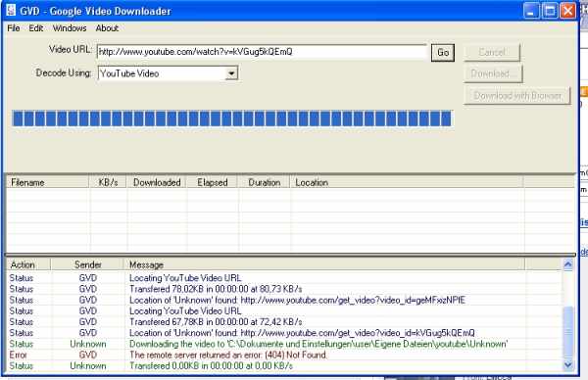This screenshot has width=588, height=380.
Task: Click the log scrollbar down arrow
Action: [567, 364]
